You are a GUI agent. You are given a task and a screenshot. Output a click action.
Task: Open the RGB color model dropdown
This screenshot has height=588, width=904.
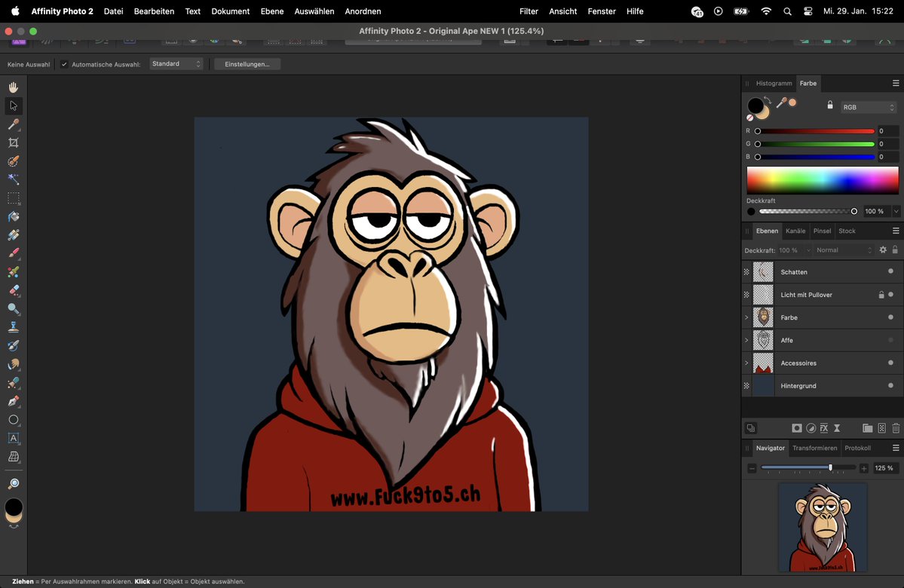pos(869,107)
